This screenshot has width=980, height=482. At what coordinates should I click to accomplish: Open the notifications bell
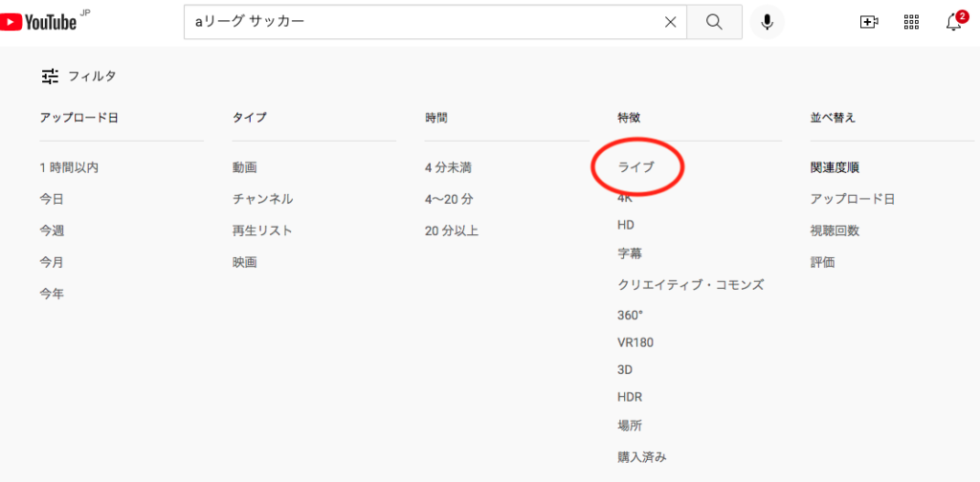point(954,22)
